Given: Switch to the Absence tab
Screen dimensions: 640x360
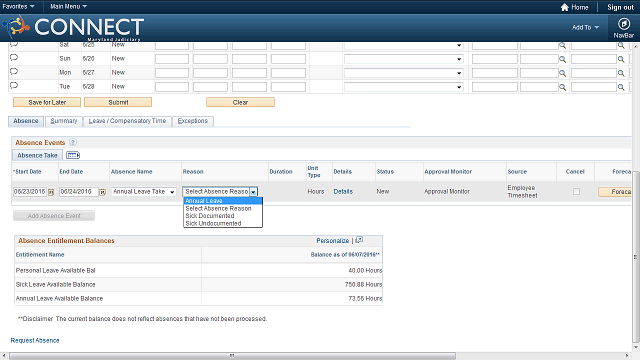Looking at the screenshot, I should click(26, 121).
